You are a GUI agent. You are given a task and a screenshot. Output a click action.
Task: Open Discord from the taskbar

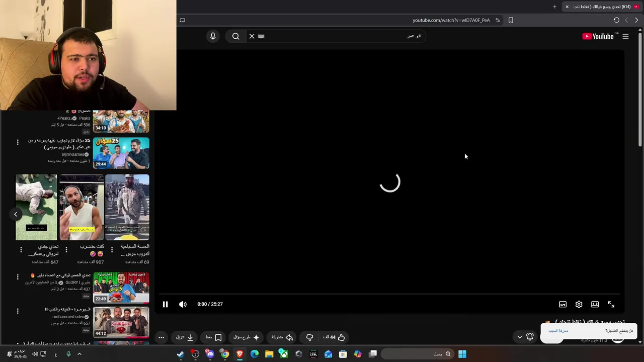tap(210, 354)
